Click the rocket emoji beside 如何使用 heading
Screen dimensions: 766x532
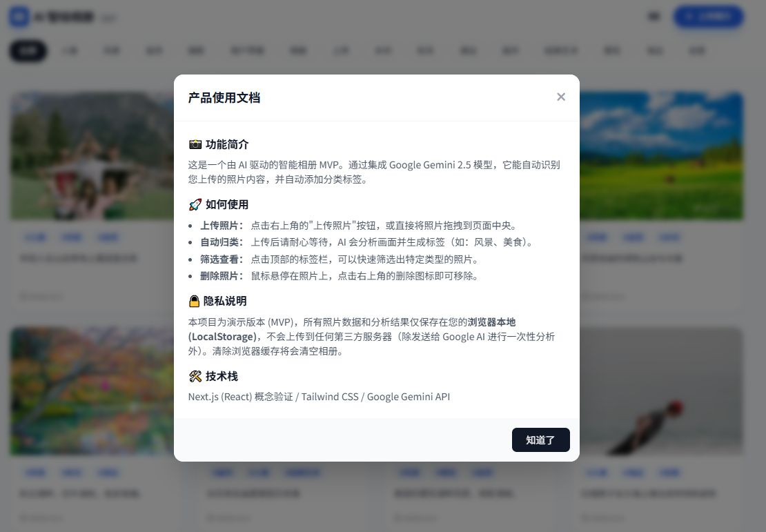click(195, 204)
